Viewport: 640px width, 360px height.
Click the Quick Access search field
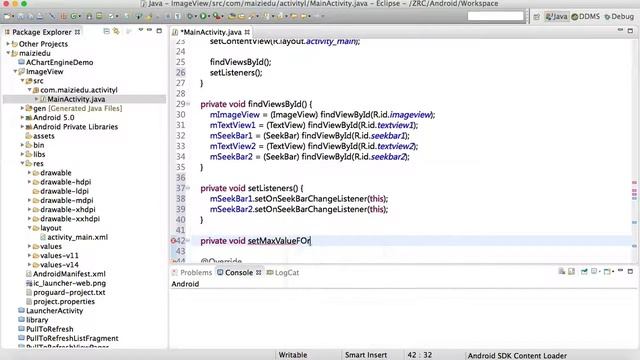coord(496,16)
